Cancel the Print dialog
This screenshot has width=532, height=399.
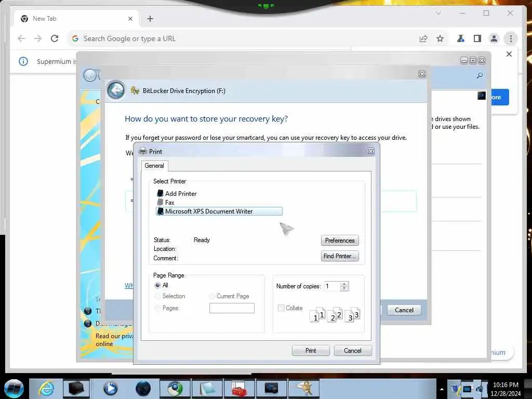pos(353,351)
